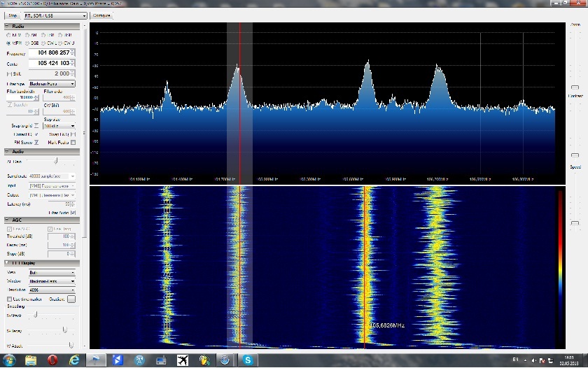Viewport: 588px width, 368px height.
Task: Open the globe icon app in taskbar
Action: click(225, 360)
